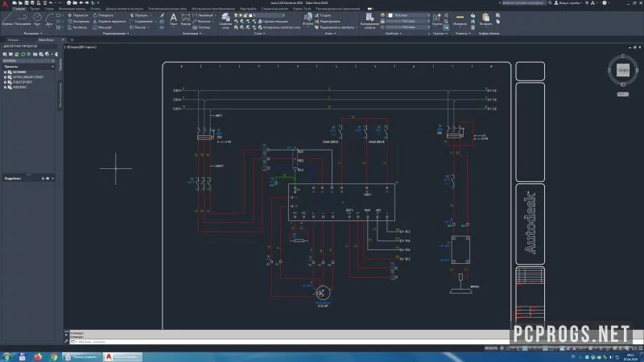This screenshot has height=362, width=644.
Task: Expand the POINT2POINT project node
Action: 6,82
